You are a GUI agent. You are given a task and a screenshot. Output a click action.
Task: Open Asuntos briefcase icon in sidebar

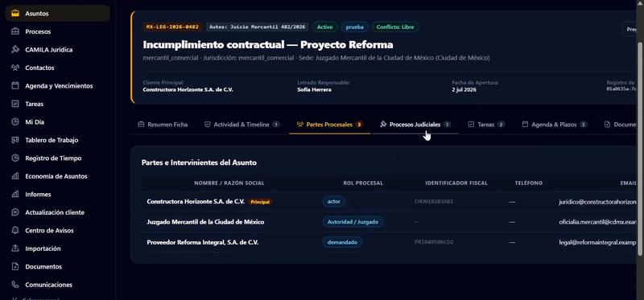point(15,13)
